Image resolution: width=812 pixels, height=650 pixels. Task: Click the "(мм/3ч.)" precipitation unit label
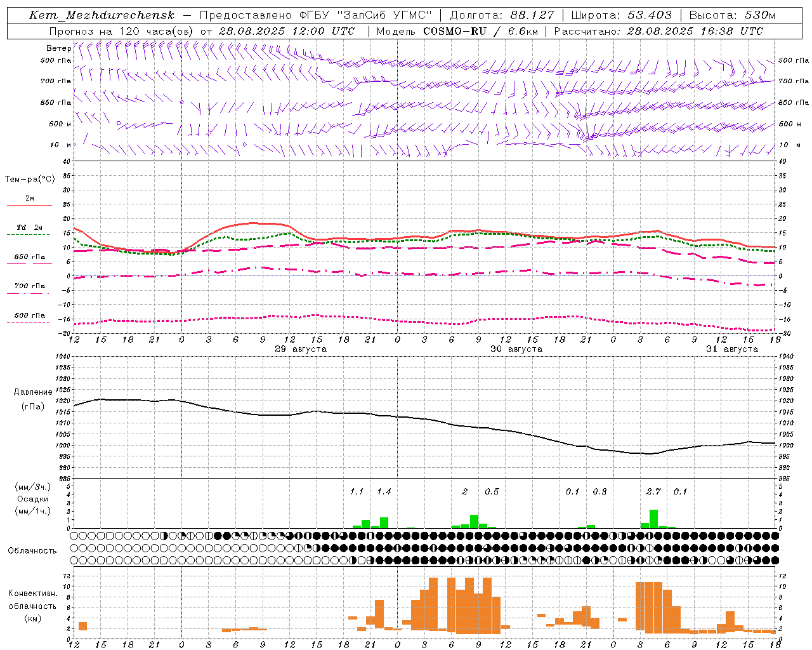[x=32, y=487]
